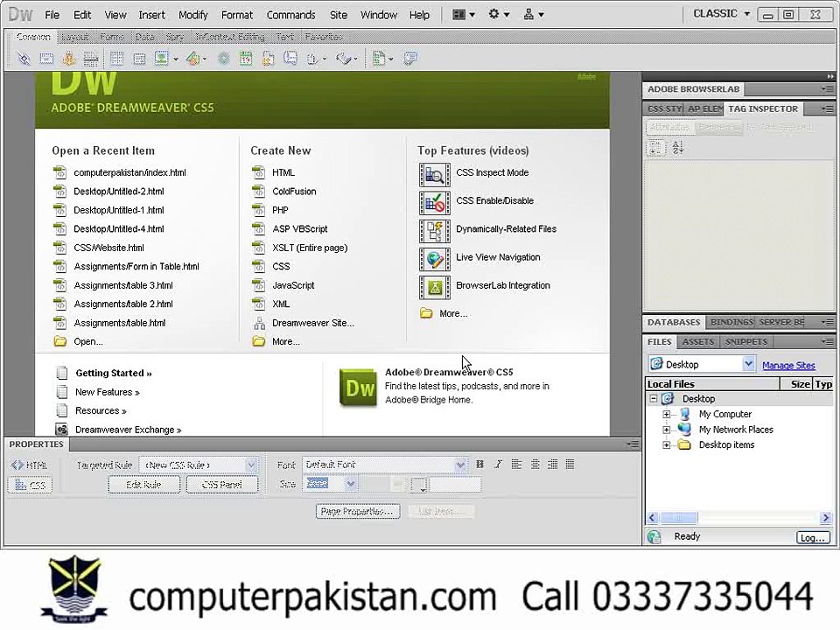Create a new HTML document
Image resolution: width=840 pixels, height=630 pixels.
[x=283, y=172]
